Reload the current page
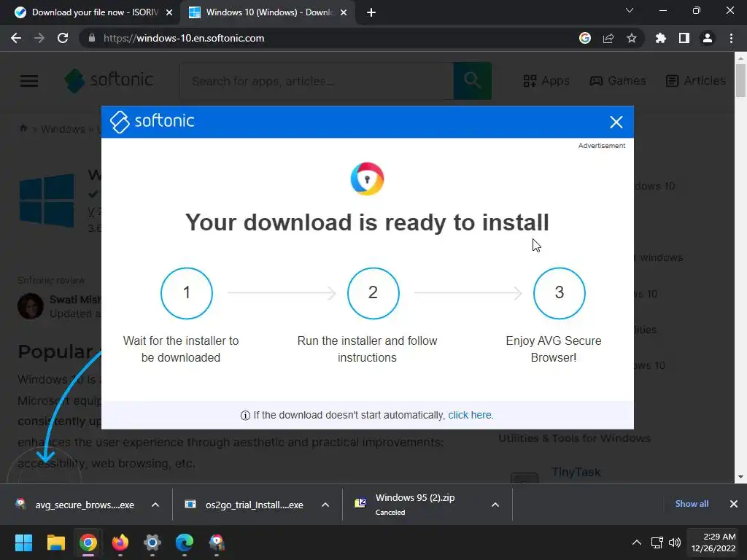Viewport: 747px width, 560px height. (x=63, y=38)
